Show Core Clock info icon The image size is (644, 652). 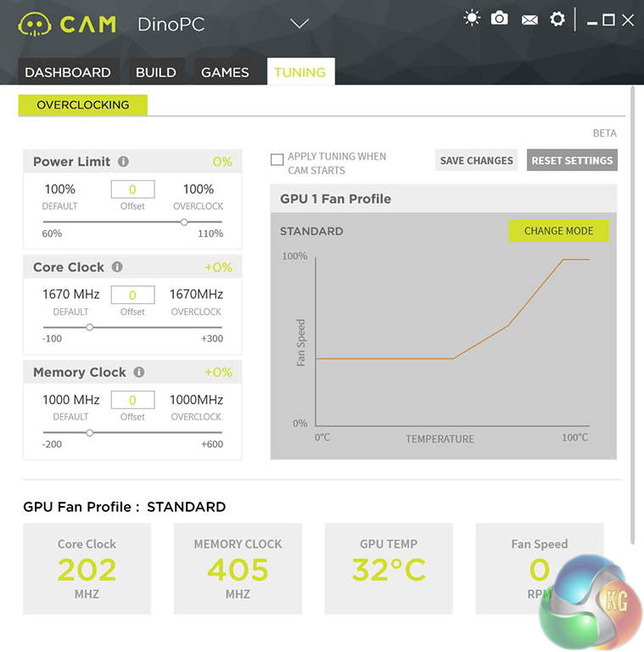point(117,267)
